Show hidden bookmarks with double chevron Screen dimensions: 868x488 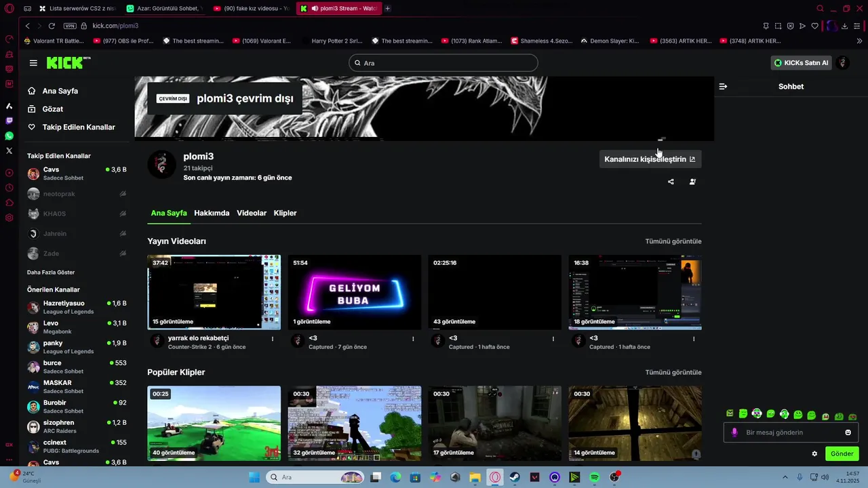(x=859, y=41)
